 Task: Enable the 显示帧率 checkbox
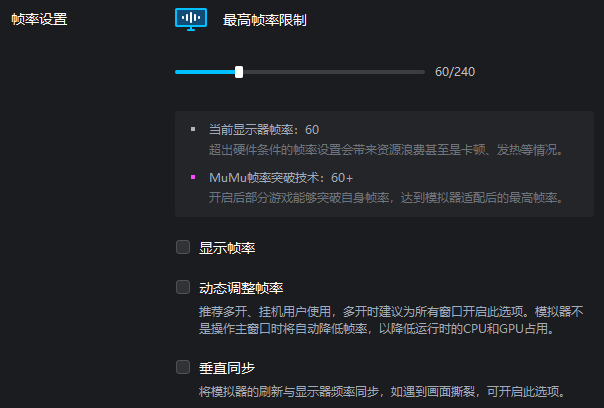pos(183,247)
